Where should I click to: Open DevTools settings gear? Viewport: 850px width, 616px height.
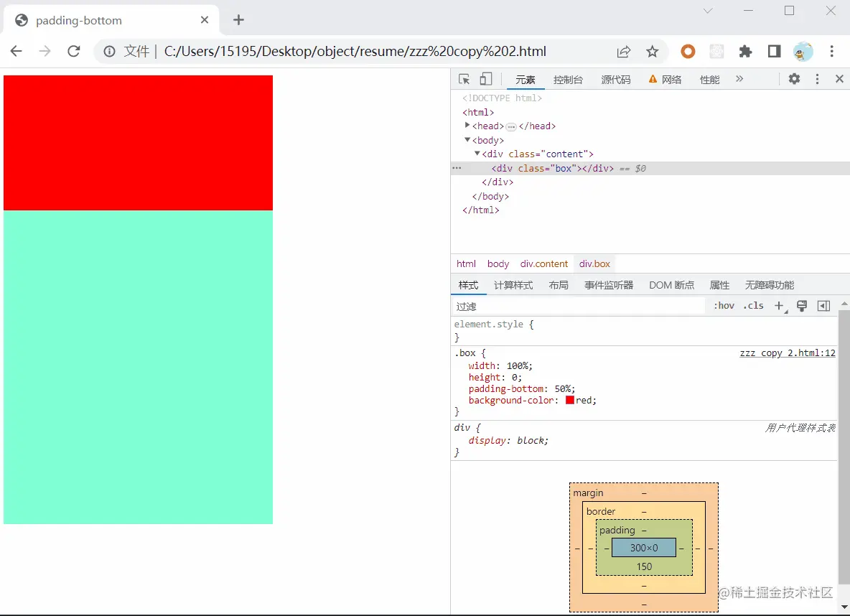pyautogui.click(x=794, y=79)
